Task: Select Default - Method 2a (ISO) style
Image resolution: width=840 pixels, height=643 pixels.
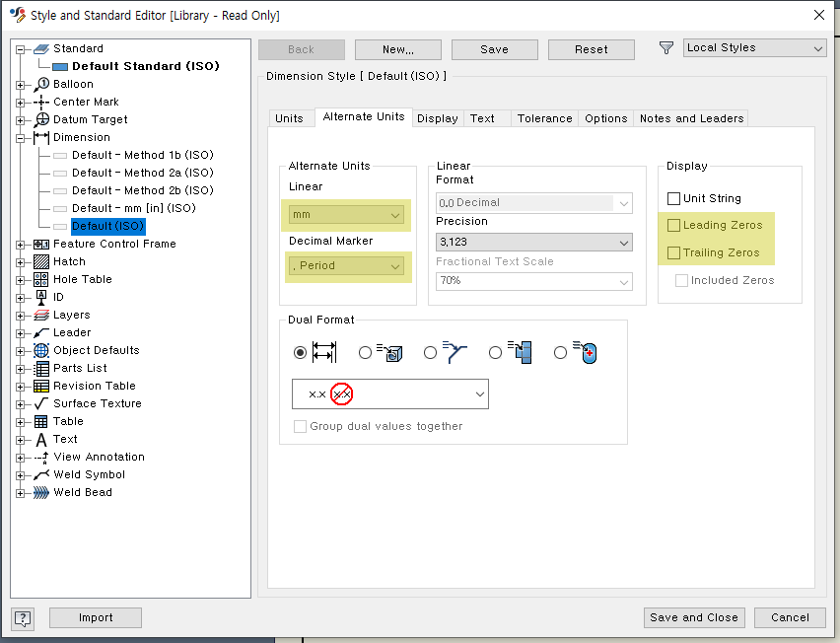Action: point(143,173)
